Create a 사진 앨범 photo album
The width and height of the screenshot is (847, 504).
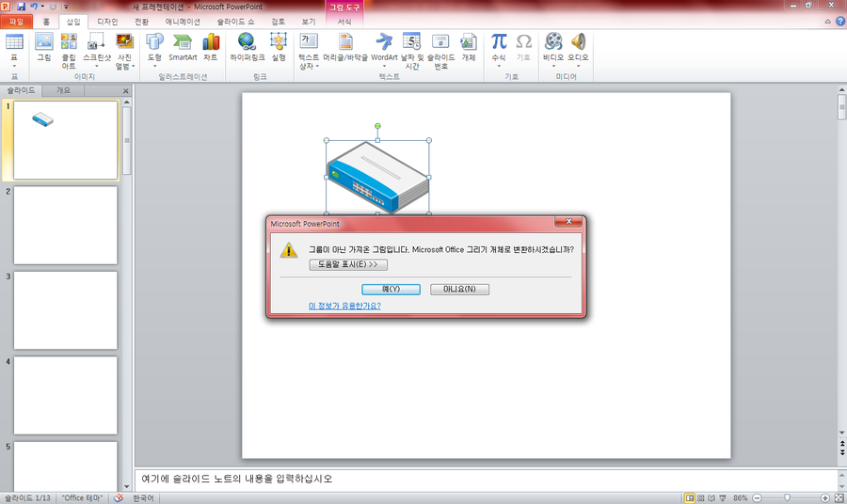[x=125, y=42]
